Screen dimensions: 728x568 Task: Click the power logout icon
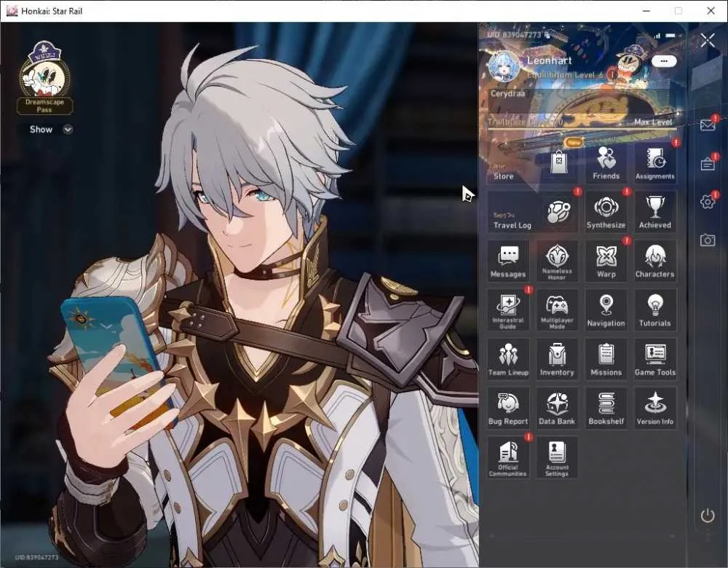click(x=707, y=516)
